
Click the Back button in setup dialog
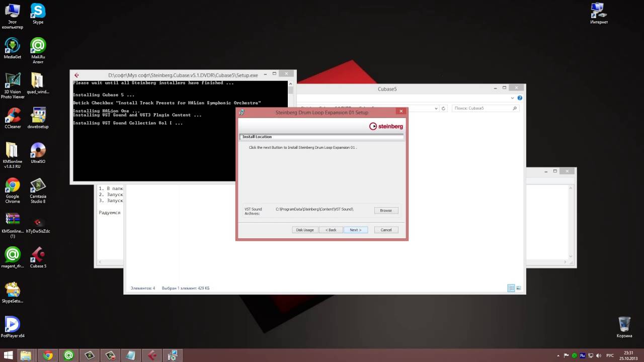(331, 230)
